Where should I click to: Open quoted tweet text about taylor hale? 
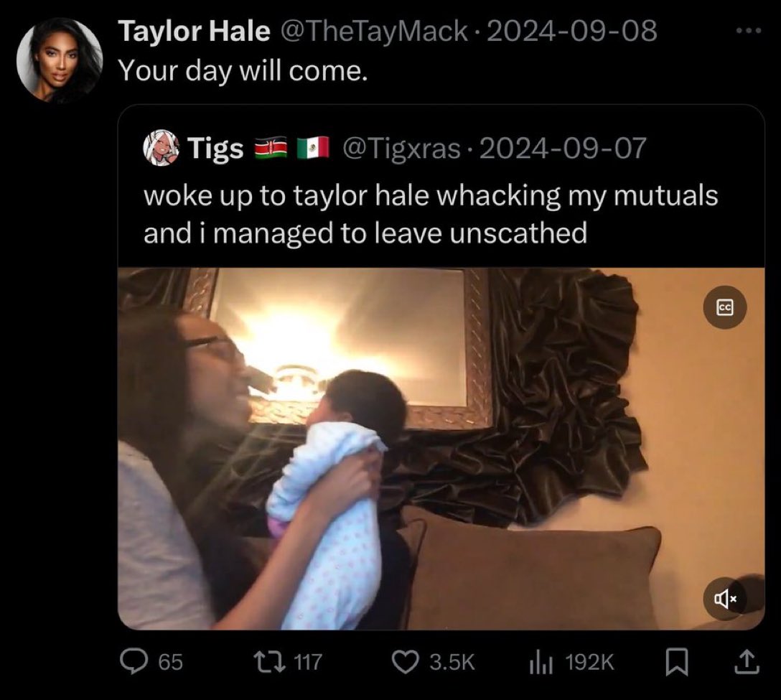[x=431, y=214]
